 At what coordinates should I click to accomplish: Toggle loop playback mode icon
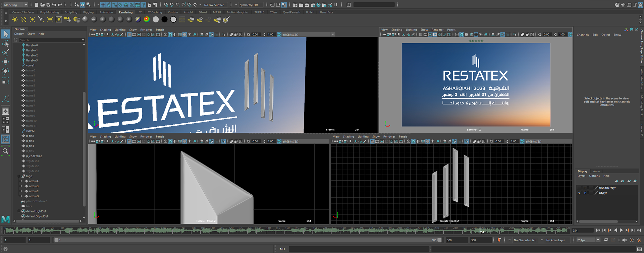606,240
